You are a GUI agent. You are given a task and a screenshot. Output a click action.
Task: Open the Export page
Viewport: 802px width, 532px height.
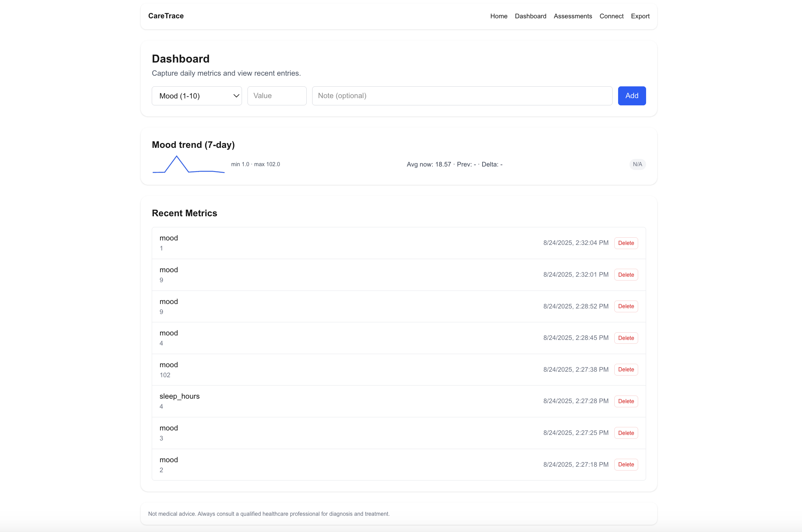tap(640, 16)
